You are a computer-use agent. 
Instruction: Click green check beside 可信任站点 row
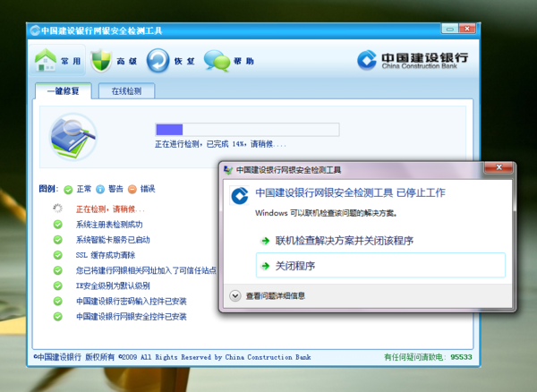click(x=58, y=270)
